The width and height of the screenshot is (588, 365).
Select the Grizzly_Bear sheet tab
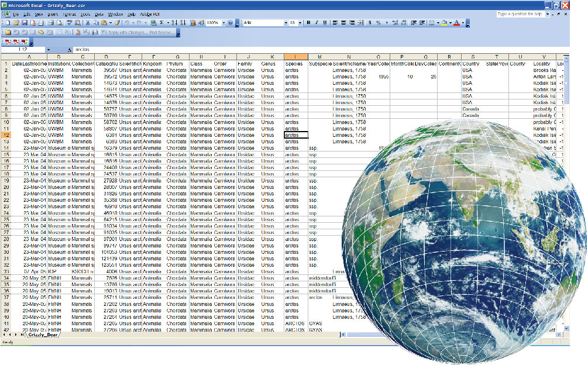(x=43, y=335)
